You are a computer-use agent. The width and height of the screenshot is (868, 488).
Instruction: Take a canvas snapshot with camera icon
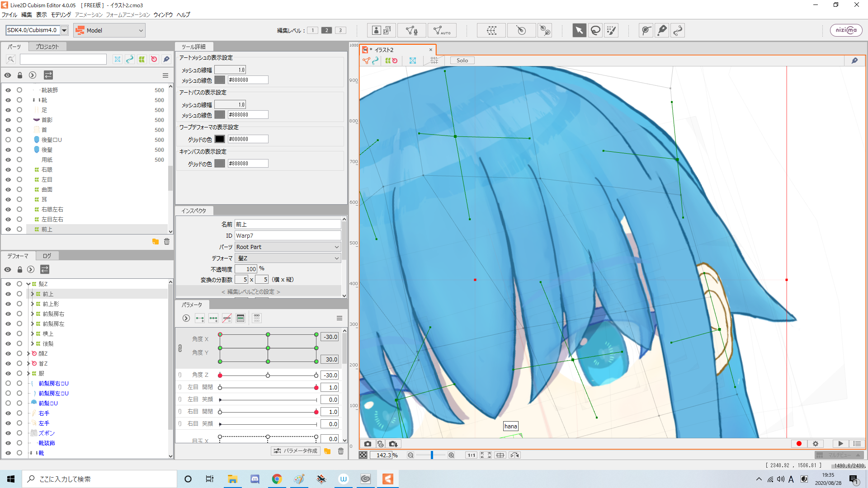[x=368, y=444]
